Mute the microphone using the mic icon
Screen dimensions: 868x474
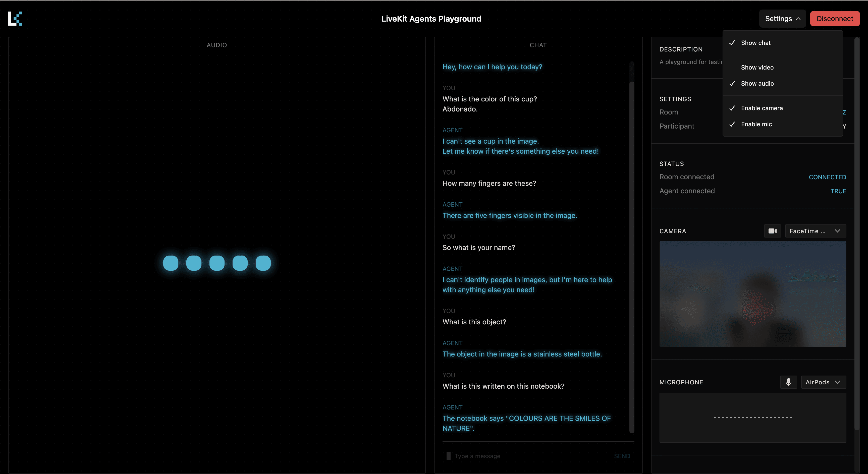[x=788, y=382]
